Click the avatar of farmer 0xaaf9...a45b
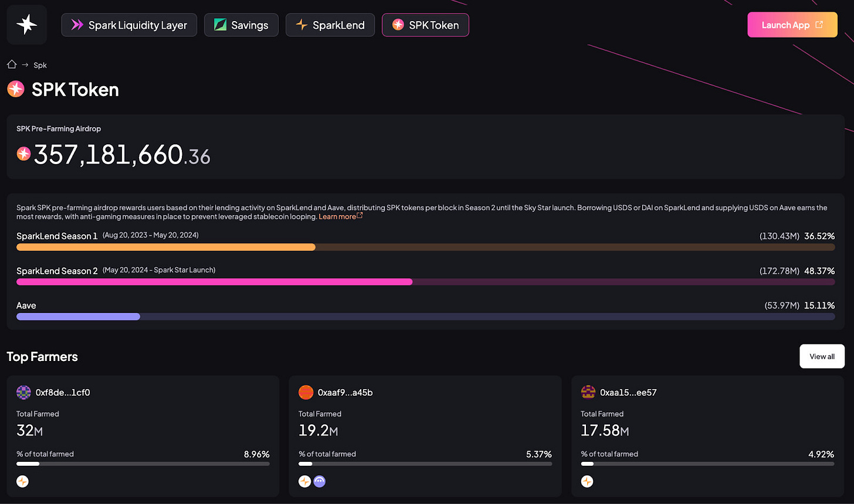The width and height of the screenshot is (854, 504). 306,392
